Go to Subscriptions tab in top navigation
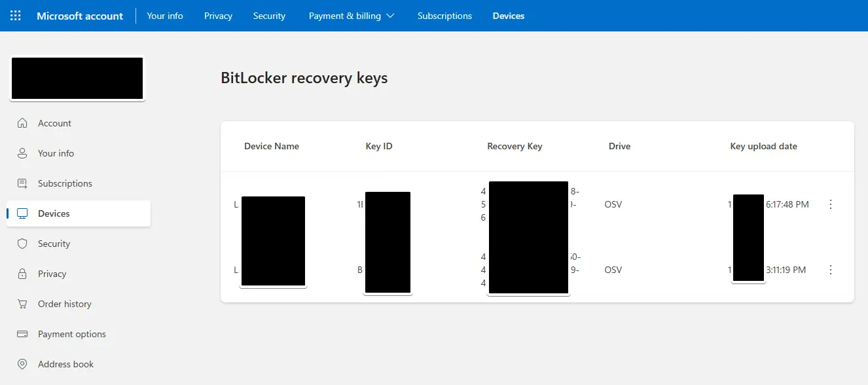 click(444, 16)
